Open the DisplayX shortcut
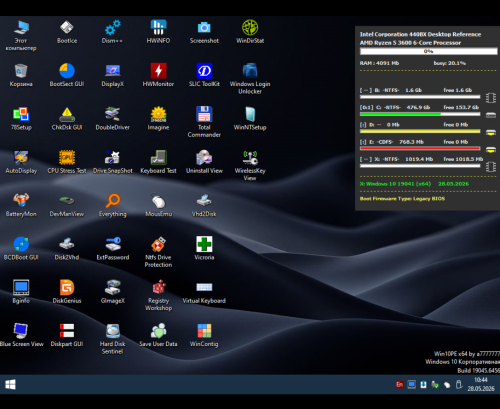 coord(112,75)
